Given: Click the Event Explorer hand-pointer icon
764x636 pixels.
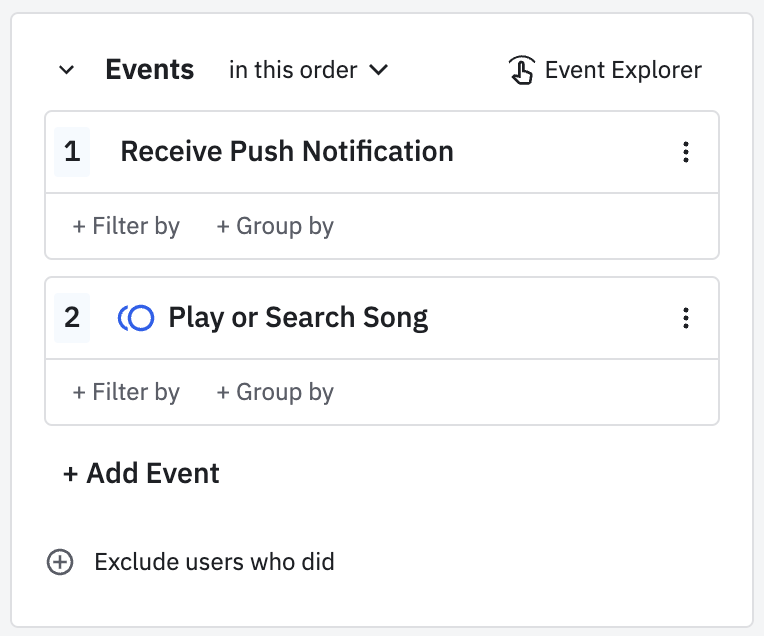Looking at the screenshot, I should (x=521, y=70).
